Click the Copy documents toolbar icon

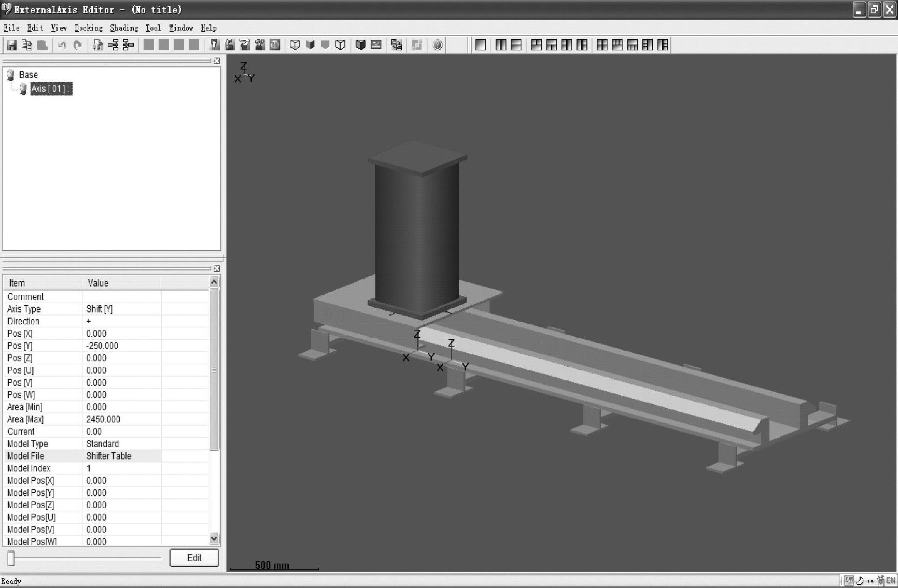tap(27, 45)
